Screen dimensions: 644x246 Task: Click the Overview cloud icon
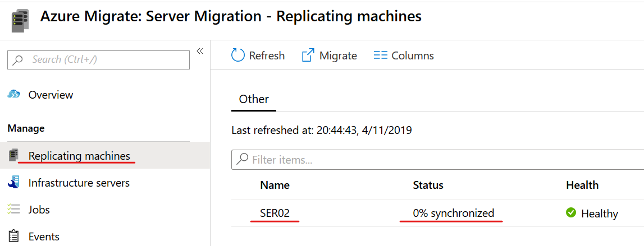click(x=13, y=95)
